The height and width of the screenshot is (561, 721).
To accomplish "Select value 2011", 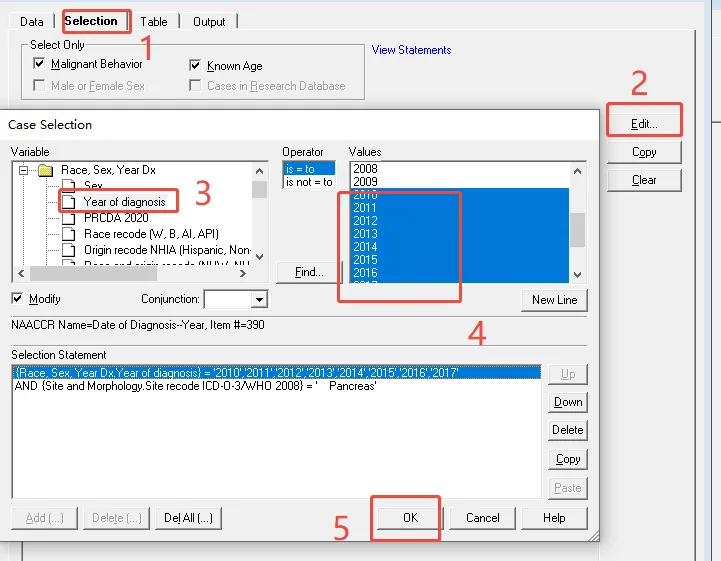I will tap(459, 208).
